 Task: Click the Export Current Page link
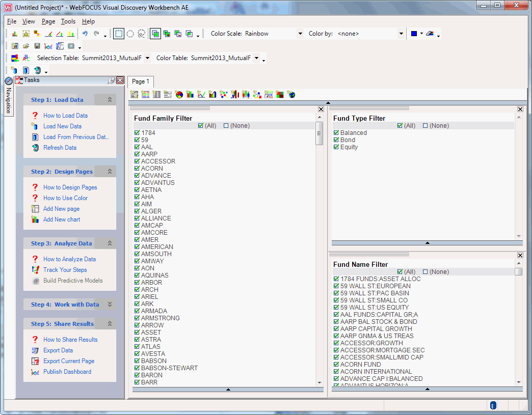point(69,361)
